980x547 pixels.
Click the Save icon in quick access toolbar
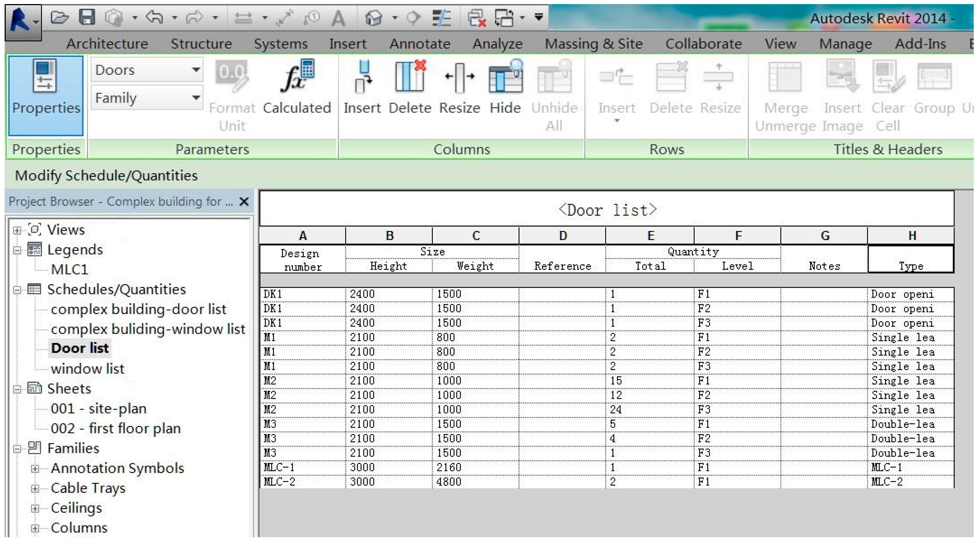point(87,17)
